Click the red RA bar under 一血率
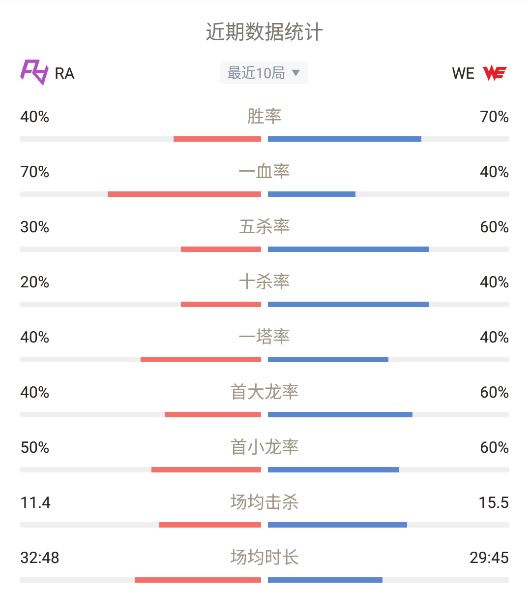The width and height of the screenshot is (529, 603). click(185, 194)
